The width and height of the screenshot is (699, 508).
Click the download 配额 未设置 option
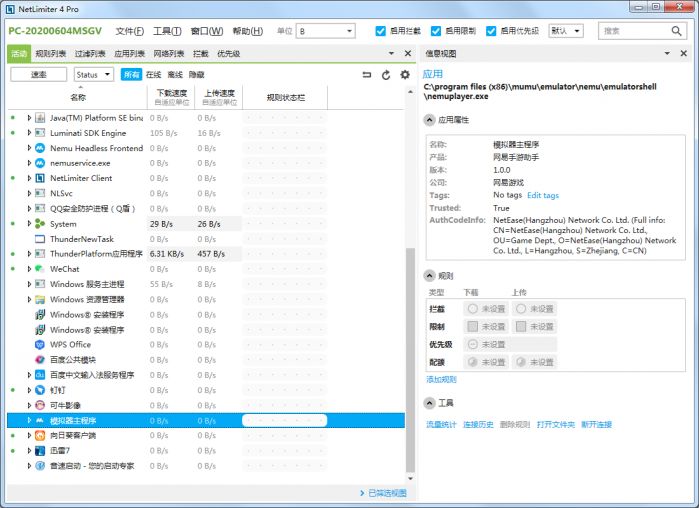pyautogui.click(x=487, y=362)
